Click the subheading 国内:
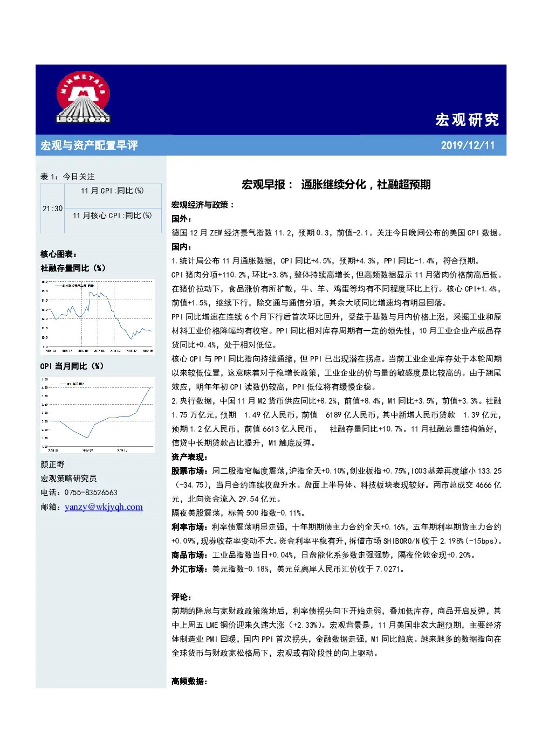Screen dimensions: 535x756 click(181, 247)
